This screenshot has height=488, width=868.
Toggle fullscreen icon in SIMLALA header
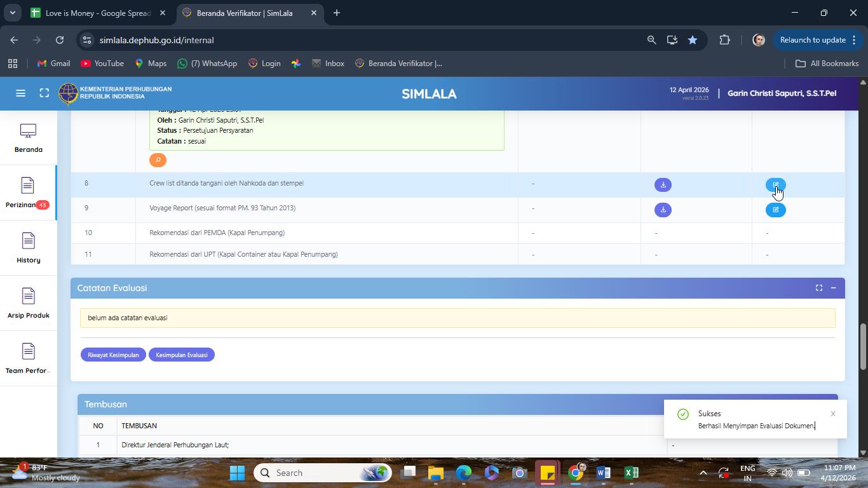[44, 93]
